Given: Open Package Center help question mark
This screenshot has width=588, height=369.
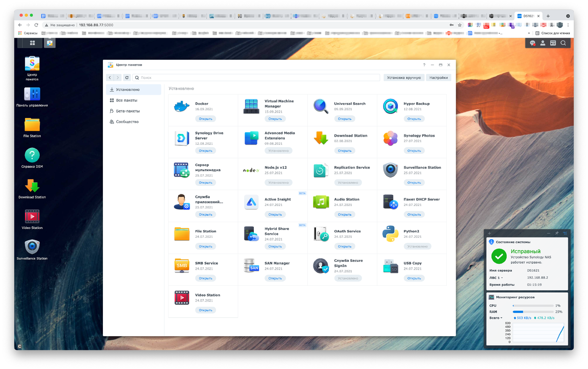Looking at the screenshot, I should (424, 65).
